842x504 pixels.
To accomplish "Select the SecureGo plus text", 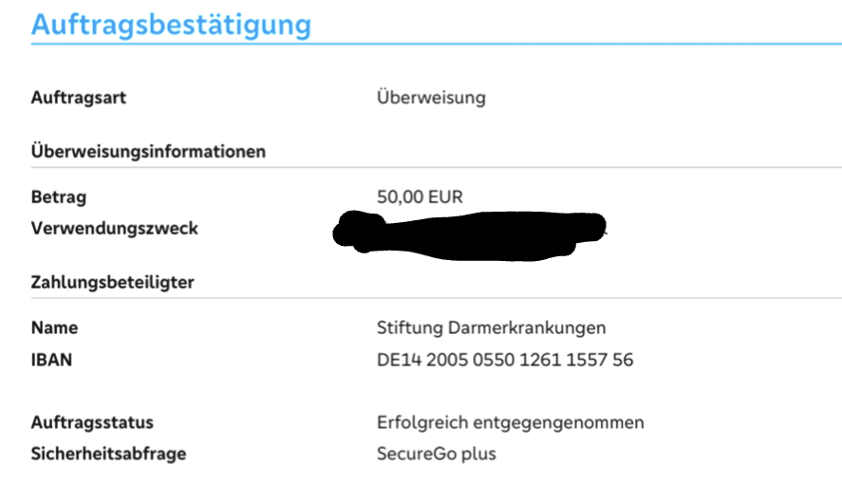I will pos(436,453).
